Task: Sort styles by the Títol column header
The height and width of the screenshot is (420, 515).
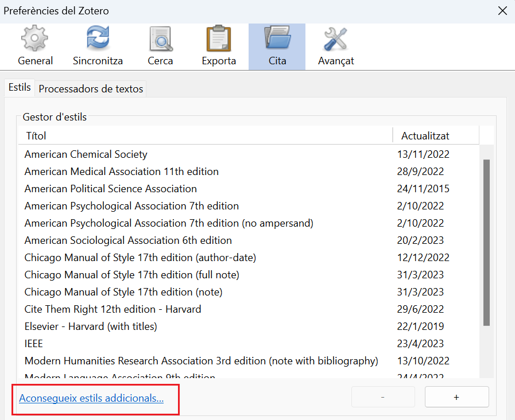Action: click(206, 135)
